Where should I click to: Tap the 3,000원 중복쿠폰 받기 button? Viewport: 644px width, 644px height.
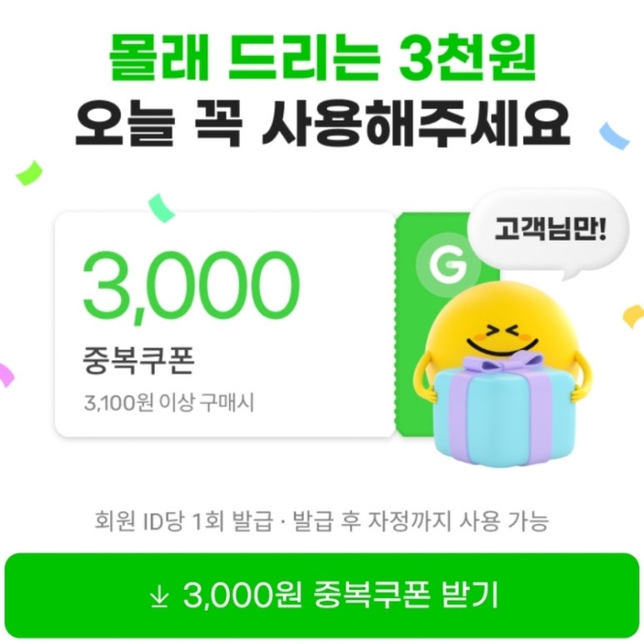[x=322, y=595]
